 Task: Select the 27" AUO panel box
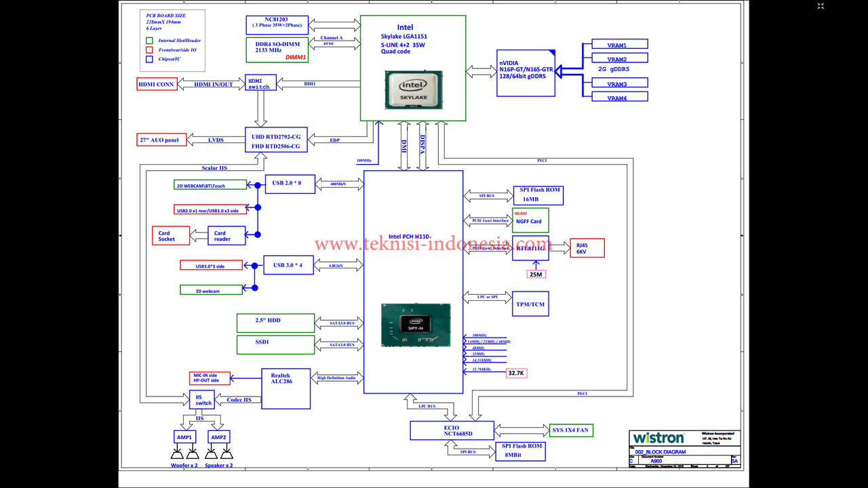point(161,140)
